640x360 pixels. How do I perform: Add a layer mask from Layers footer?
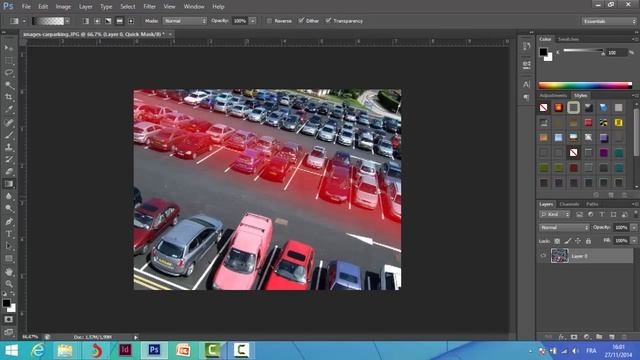click(574, 337)
